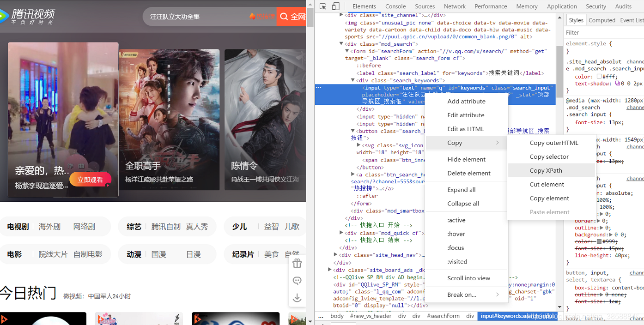This screenshot has height=325, width=644.
Task: Click the flame hot-search icon in search bar
Action: pos(252,17)
